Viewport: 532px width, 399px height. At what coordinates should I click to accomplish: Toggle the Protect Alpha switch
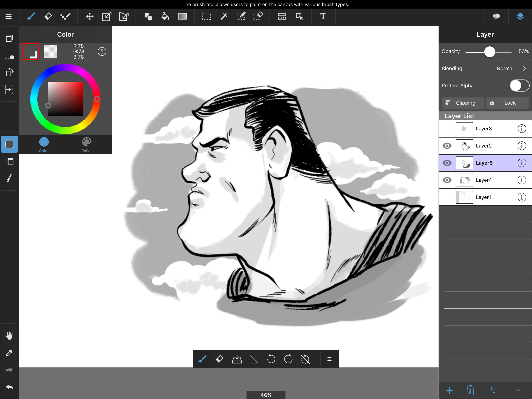(519, 86)
